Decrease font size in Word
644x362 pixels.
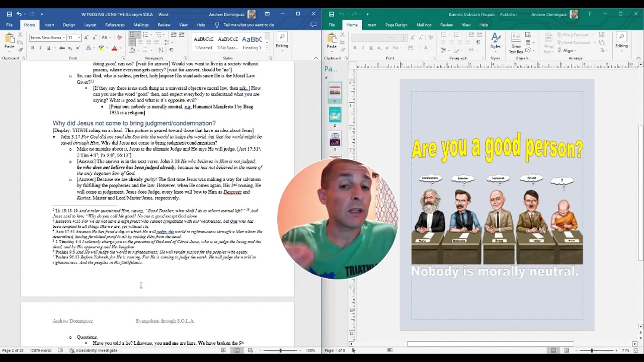click(x=94, y=38)
